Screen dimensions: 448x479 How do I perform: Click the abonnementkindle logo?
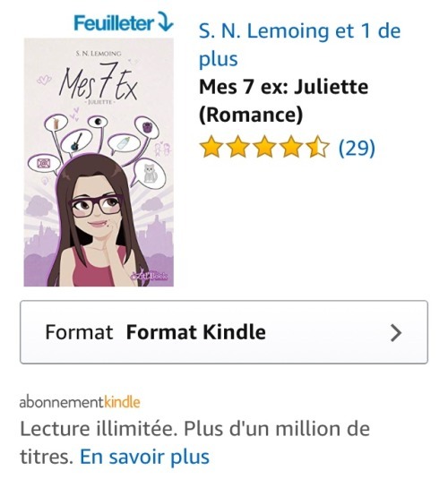80,402
